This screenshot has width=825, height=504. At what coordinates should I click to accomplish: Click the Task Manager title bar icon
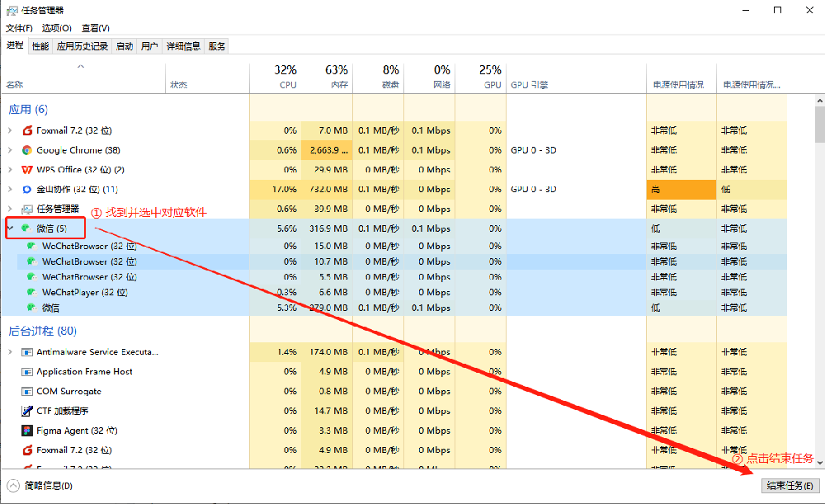pyautogui.click(x=12, y=11)
